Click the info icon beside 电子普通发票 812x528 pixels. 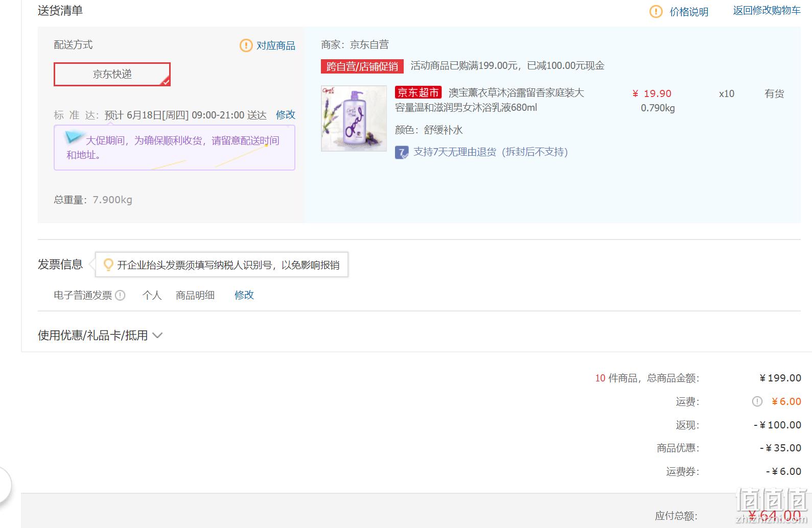coord(120,295)
